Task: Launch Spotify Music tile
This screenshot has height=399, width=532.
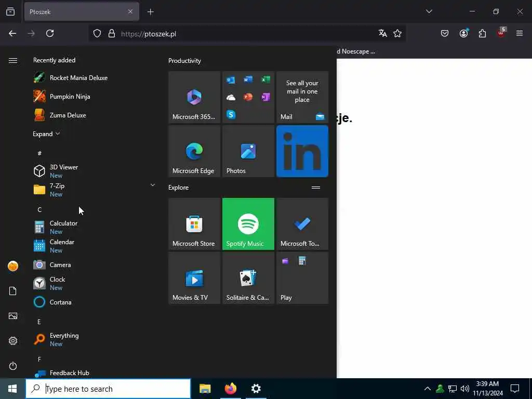Action: [248, 224]
